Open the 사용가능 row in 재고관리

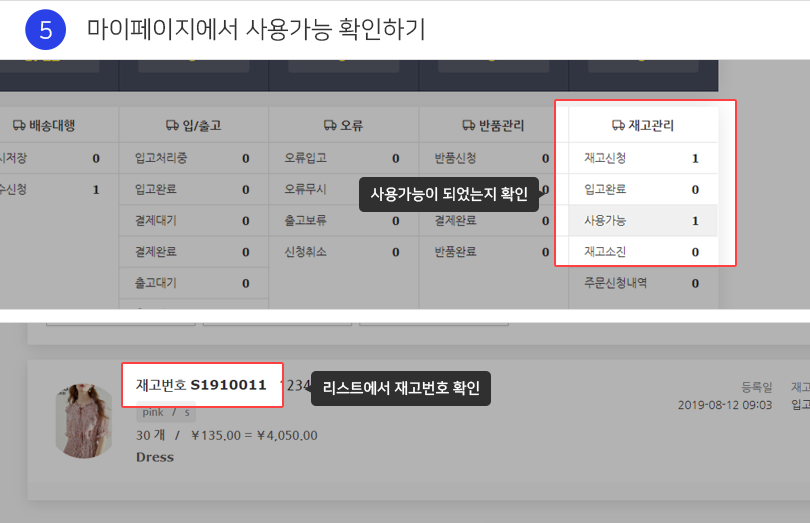642,220
